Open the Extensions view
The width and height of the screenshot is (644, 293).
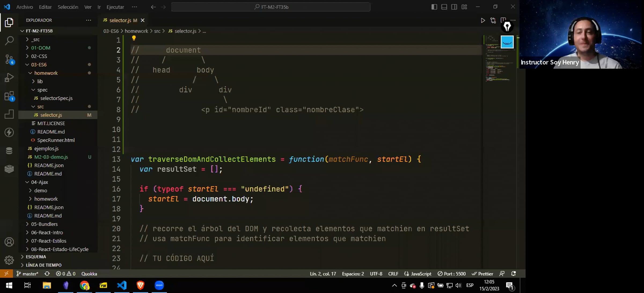coord(9,96)
